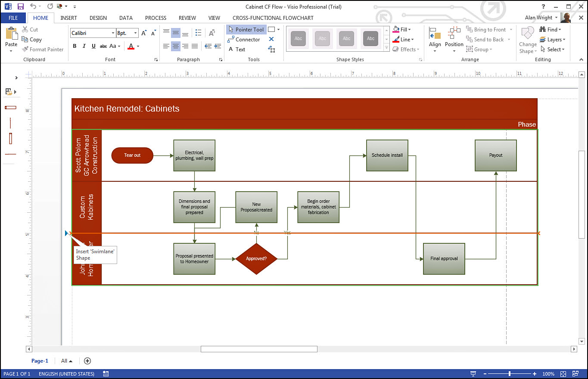Set align left text option
The image size is (588, 379).
[166, 46]
